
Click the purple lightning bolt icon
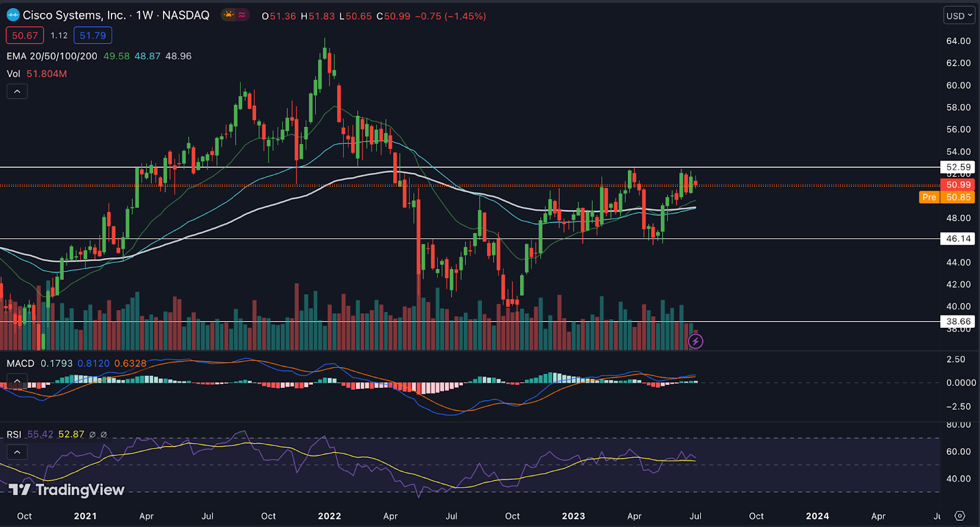[695, 341]
